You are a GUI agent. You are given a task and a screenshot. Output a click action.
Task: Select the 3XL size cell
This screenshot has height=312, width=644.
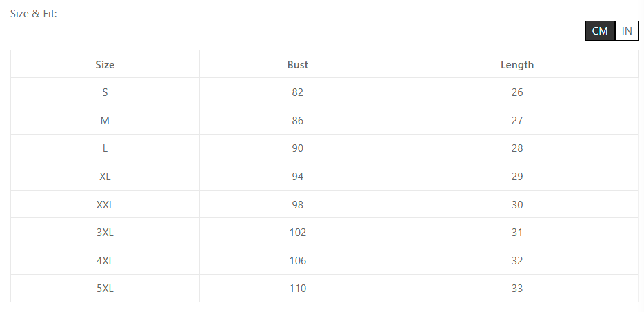[x=105, y=233]
